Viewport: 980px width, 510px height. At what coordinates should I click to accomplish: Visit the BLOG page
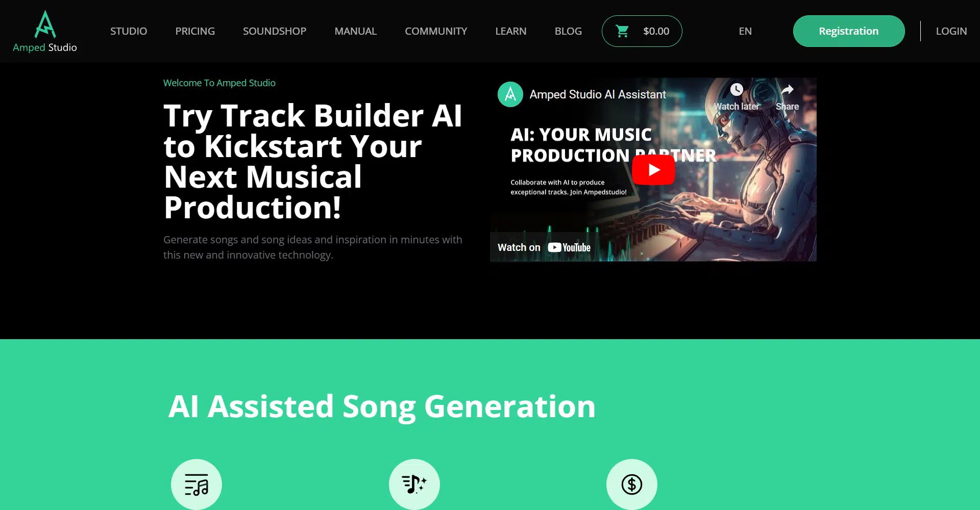pyautogui.click(x=568, y=31)
